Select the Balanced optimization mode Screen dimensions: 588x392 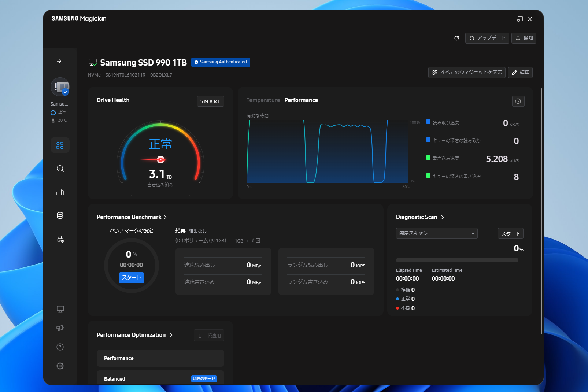[160, 378]
